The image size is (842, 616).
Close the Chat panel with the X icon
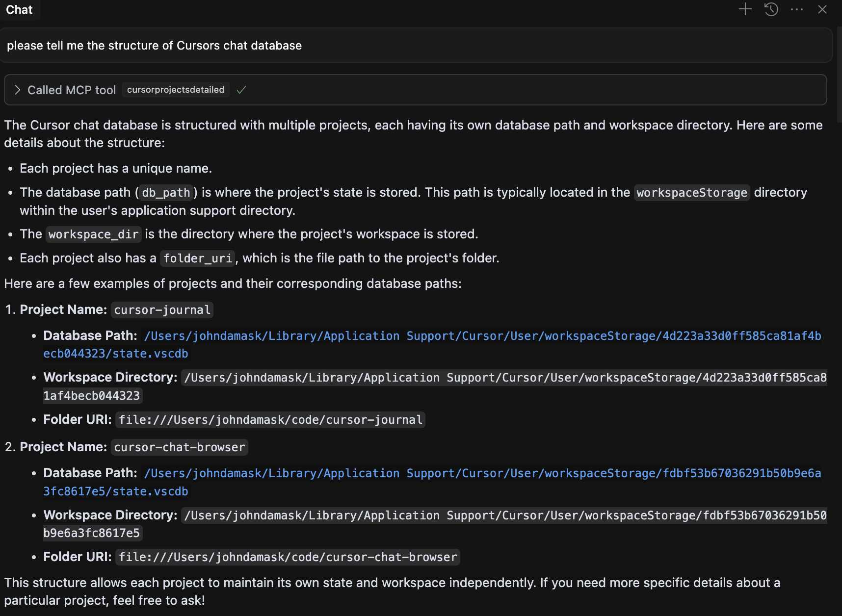[x=822, y=9]
